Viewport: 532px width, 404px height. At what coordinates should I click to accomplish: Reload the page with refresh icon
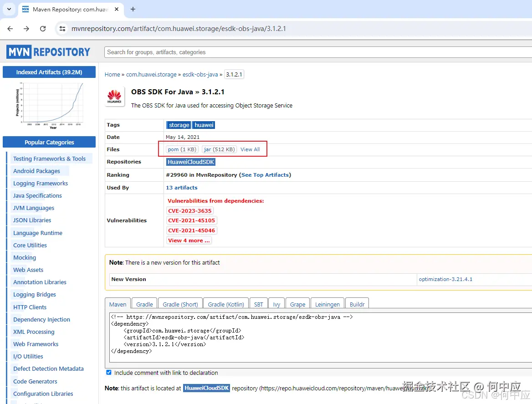point(43,29)
